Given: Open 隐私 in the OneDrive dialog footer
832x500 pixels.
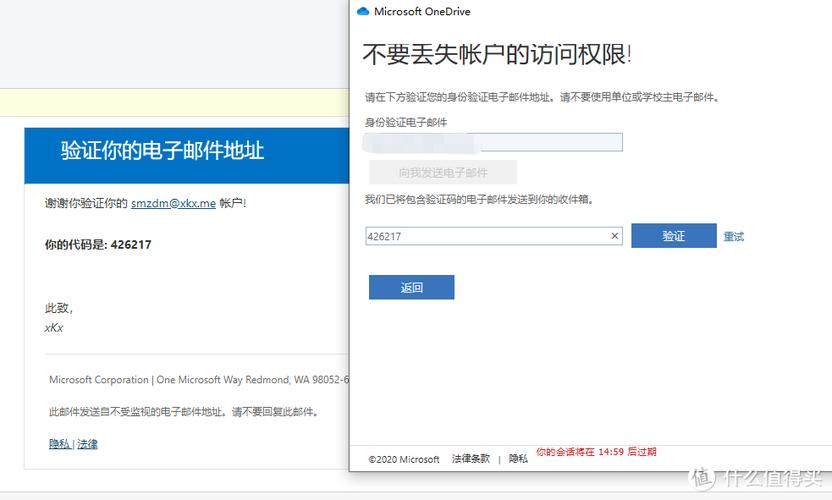Looking at the screenshot, I should click(x=518, y=459).
